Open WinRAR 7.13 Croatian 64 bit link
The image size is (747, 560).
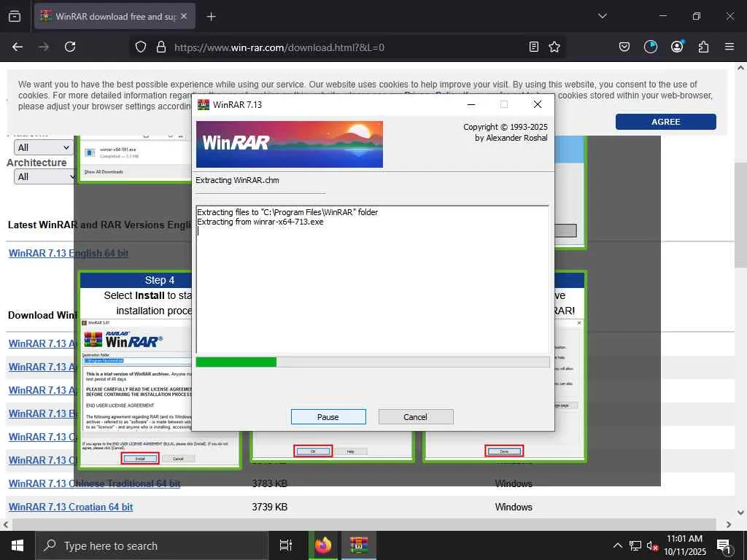(x=71, y=507)
